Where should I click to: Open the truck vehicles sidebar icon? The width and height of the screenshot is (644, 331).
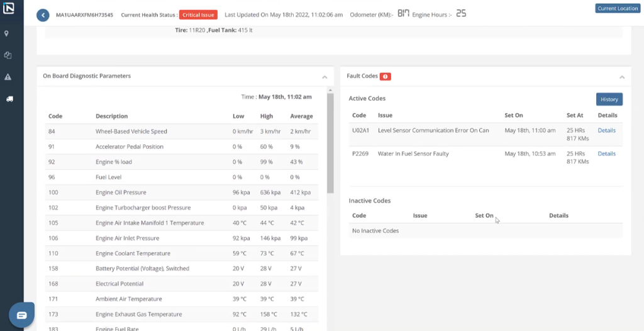coord(8,99)
